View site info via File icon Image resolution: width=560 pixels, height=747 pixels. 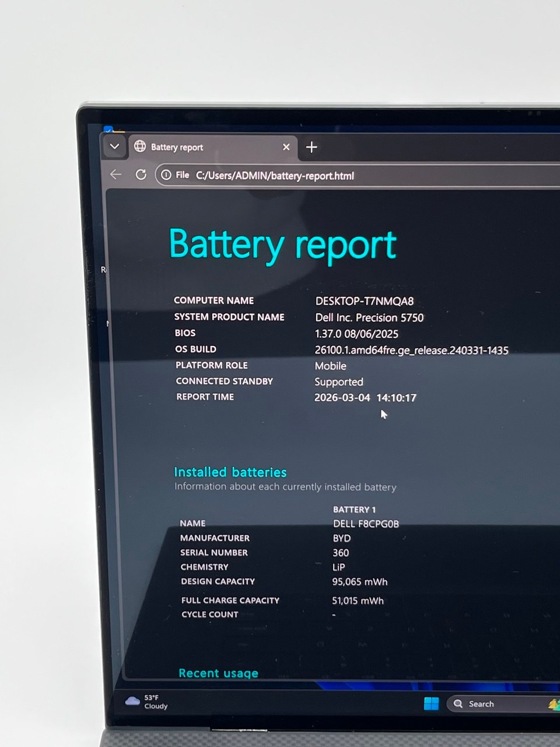[x=175, y=175]
